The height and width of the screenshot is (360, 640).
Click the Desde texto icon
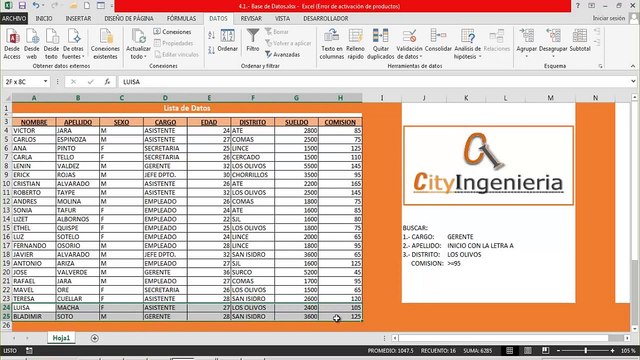(x=51, y=44)
